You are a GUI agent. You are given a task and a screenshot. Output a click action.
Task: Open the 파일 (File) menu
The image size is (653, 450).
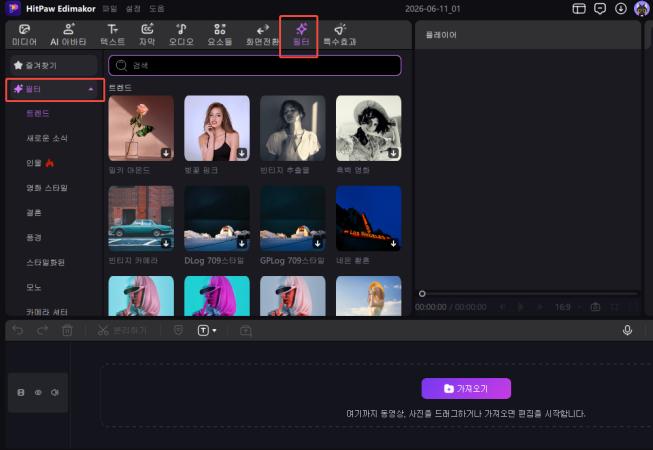110,8
